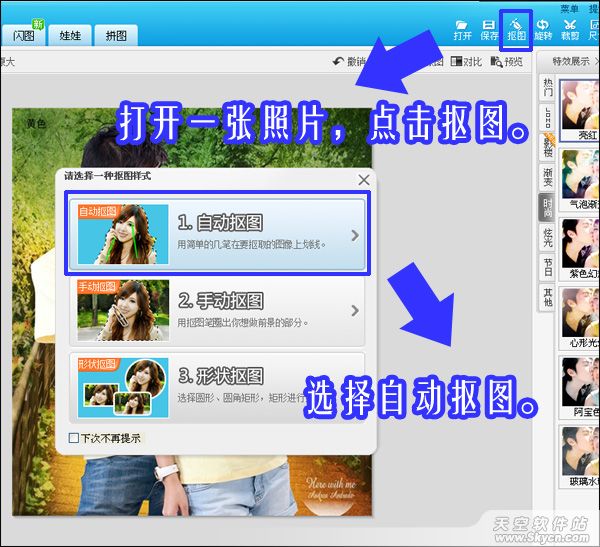Viewport: 600px width, 547px height.
Task: Switch to the 娃娃 tab
Action: pos(70,35)
